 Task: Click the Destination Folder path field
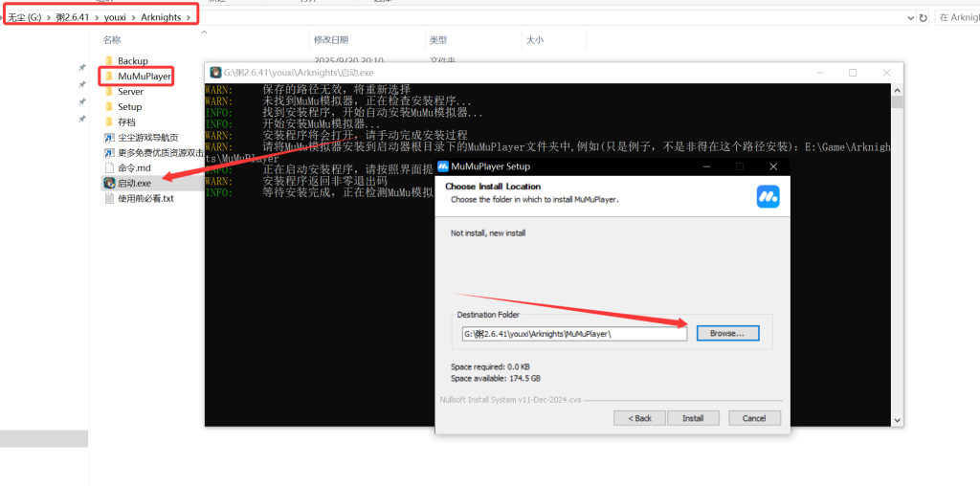574,334
